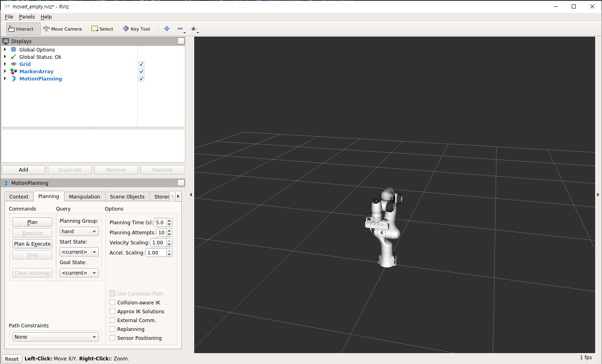Expand the MarkerArray tree row
602x364 pixels.
coord(5,71)
